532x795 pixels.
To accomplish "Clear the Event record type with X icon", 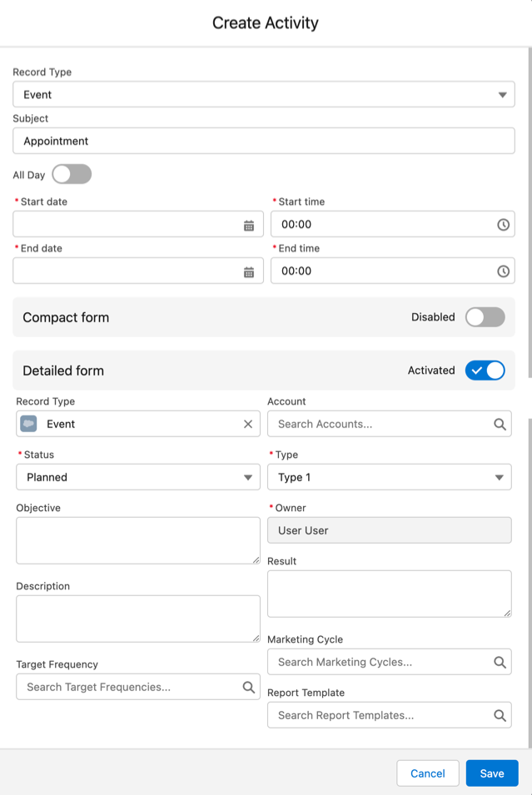I will click(247, 424).
